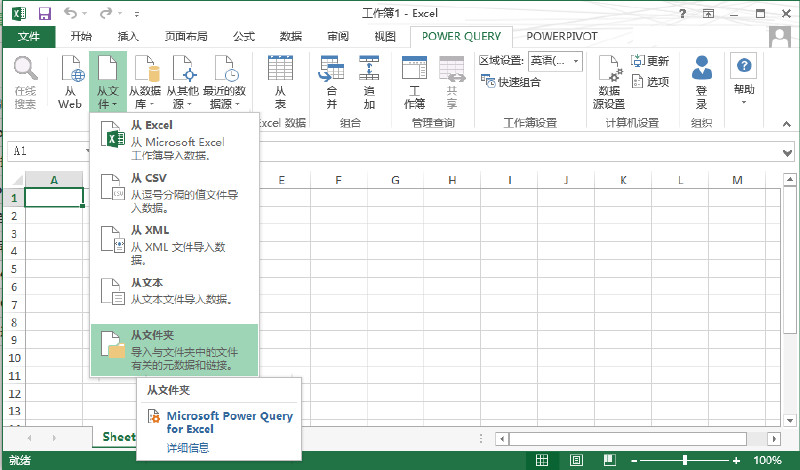The width and height of the screenshot is (800, 470).
Task: Switch to the Formulas (公式) tab
Action: pyautogui.click(x=244, y=36)
